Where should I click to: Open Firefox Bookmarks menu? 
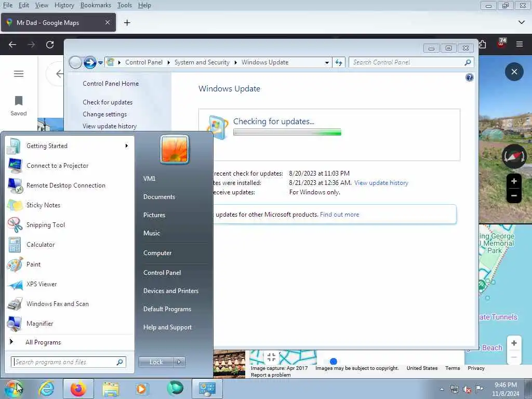96,5
